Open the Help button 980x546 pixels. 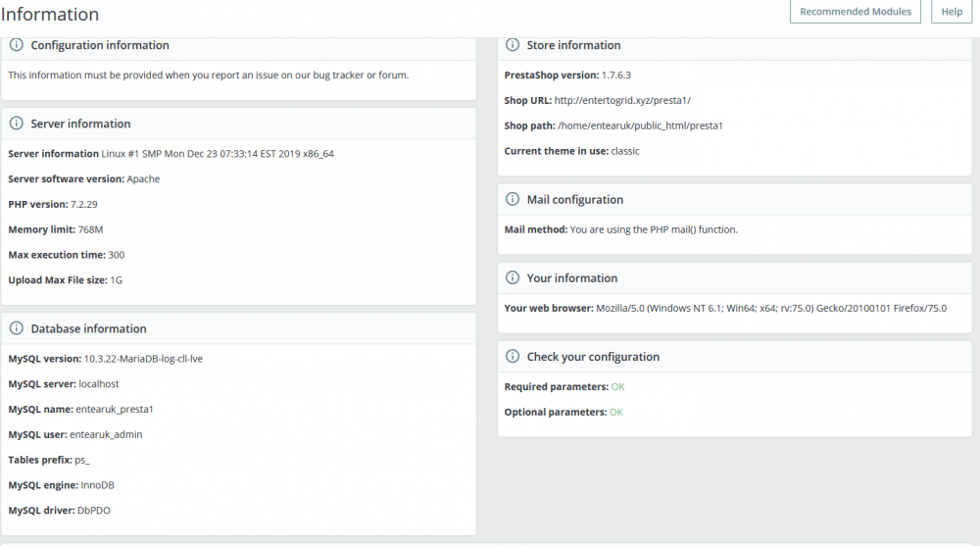tap(952, 12)
